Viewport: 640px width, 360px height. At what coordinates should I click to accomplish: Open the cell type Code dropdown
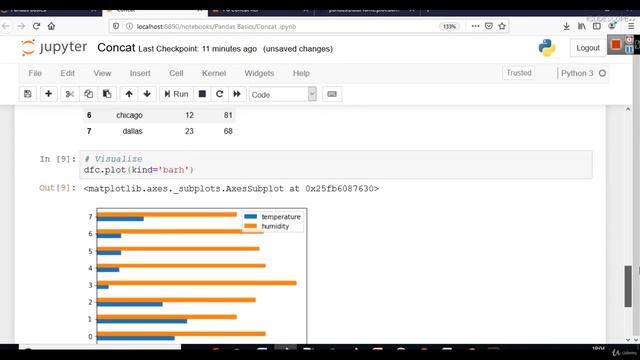(282, 94)
